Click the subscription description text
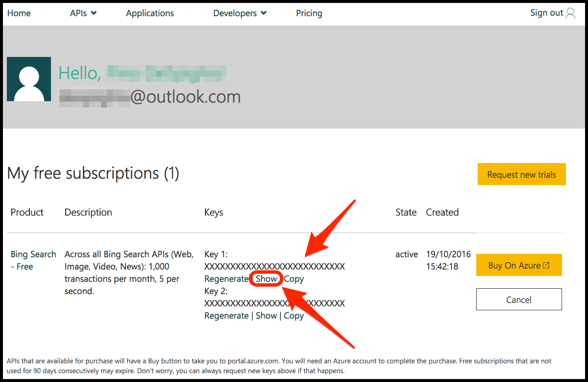588x382 pixels. click(129, 273)
